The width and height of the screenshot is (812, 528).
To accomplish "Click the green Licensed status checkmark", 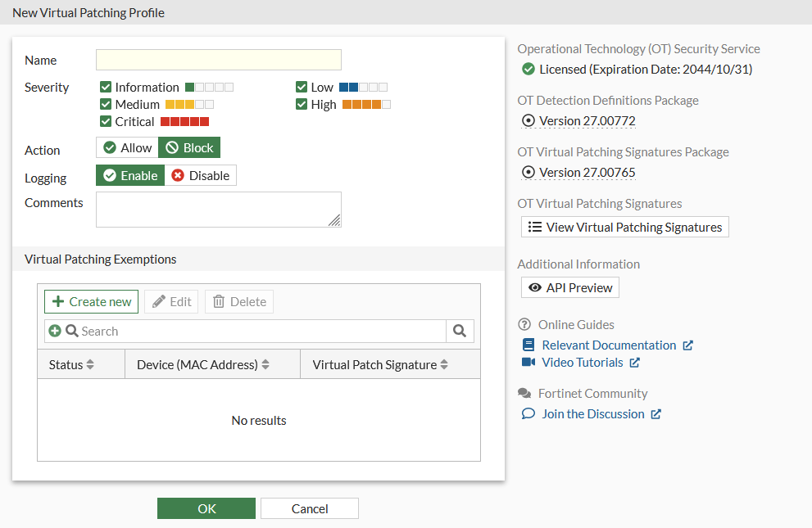I will click(528, 70).
